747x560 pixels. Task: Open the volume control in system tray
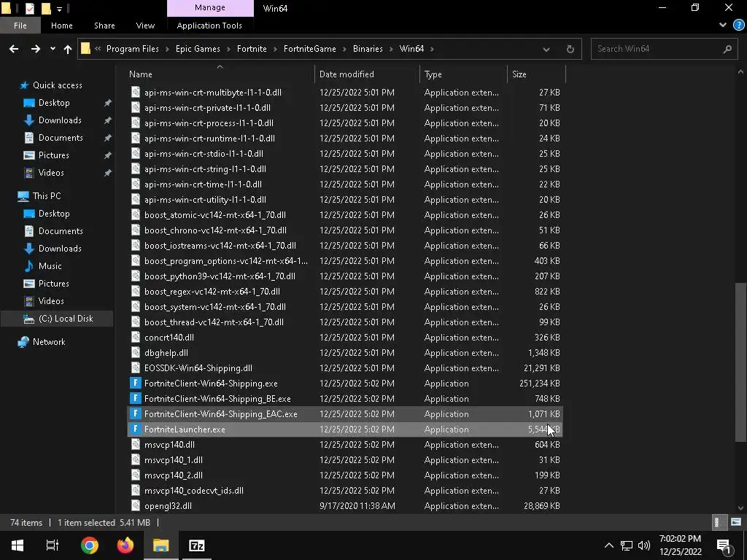643,545
